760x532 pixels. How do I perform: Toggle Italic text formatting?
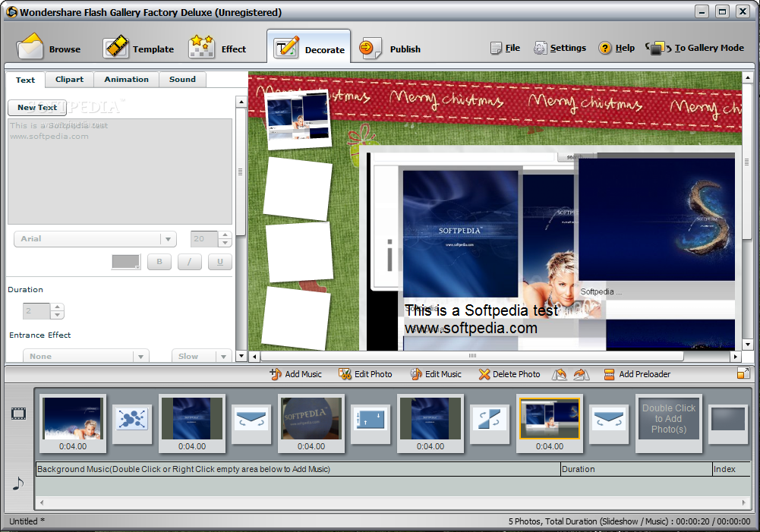pyautogui.click(x=190, y=262)
